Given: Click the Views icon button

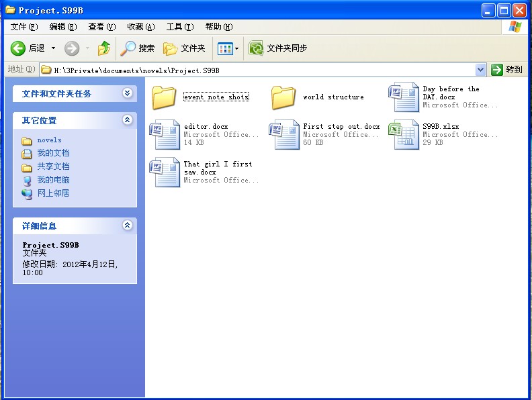Looking at the screenshot, I should tap(225, 48).
